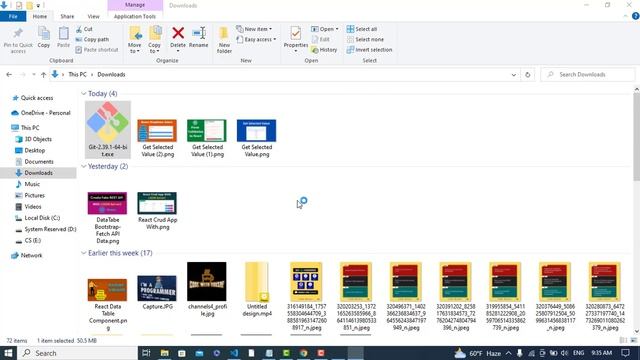Click the file list vertical scrollbar
The width and height of the screenshot is (640, 360).
pos(636,137)
